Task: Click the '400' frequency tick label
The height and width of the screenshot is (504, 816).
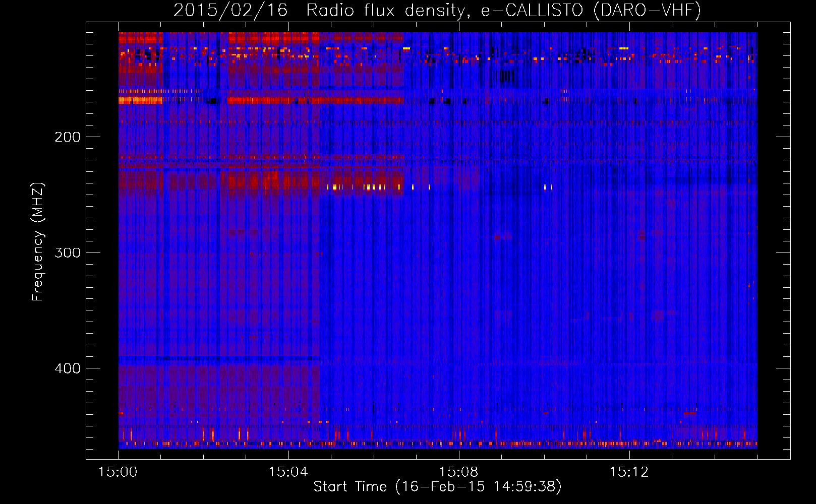Action: tap(68, 368)
